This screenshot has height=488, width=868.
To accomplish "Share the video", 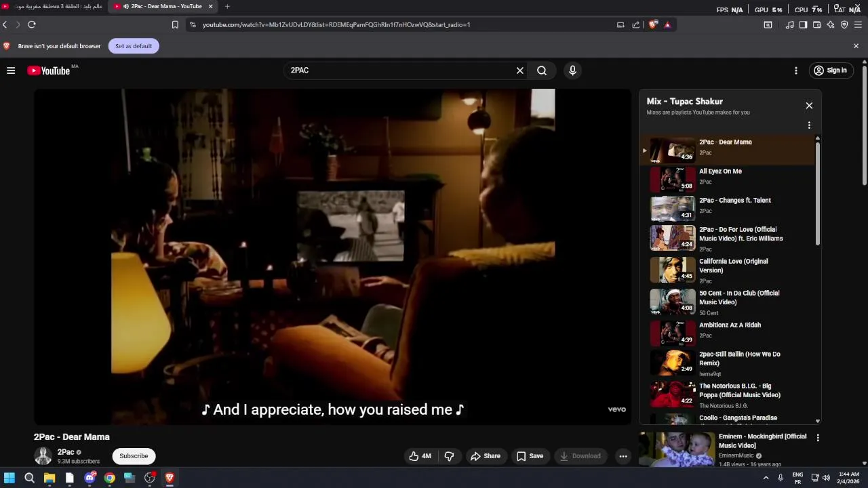I will pyautogui.click(x=486, y=456).
